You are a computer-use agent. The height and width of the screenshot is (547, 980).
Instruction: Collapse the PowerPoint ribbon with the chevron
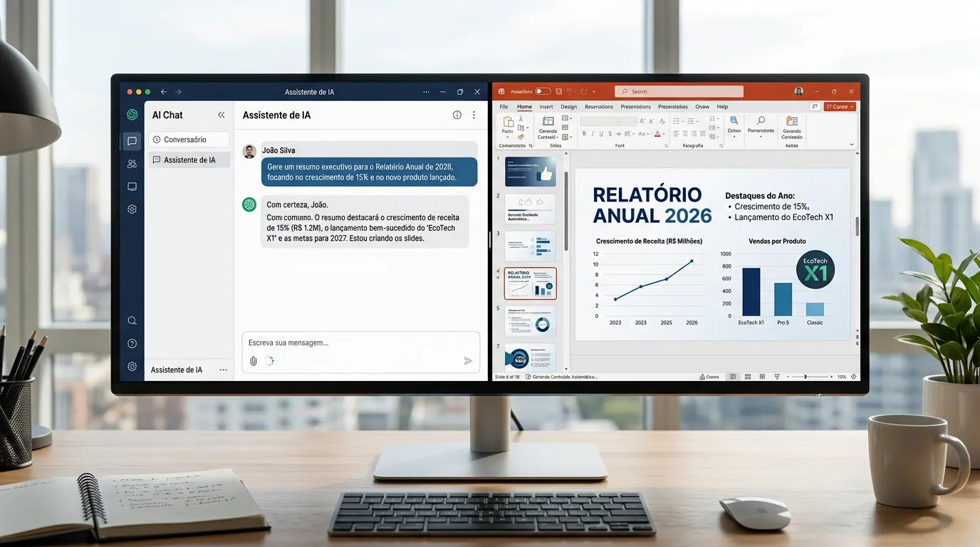pyautogui.click(x=852, y=145)
